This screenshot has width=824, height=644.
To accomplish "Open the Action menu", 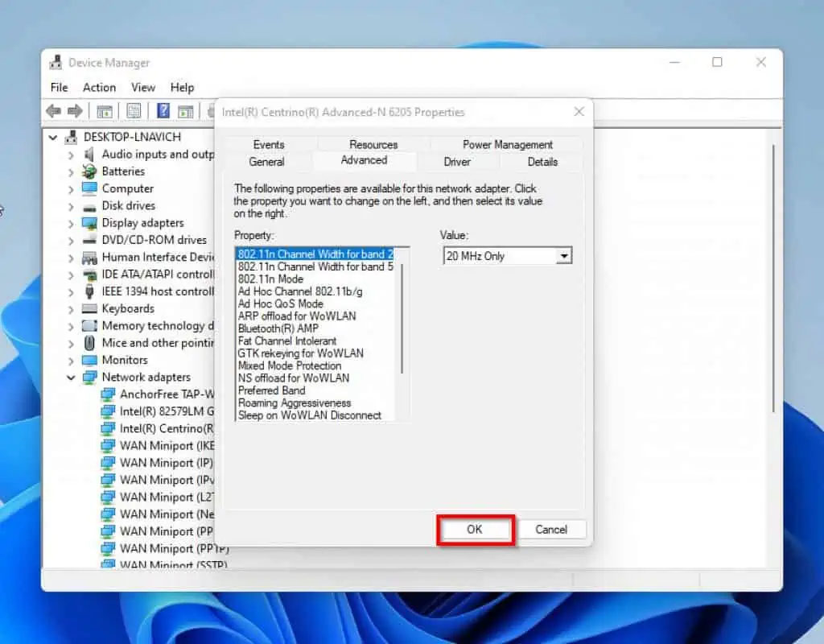I will (99, 87).
